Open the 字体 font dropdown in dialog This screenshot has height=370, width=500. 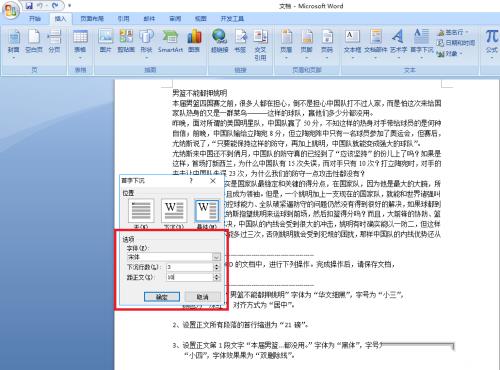click(216, 257)
